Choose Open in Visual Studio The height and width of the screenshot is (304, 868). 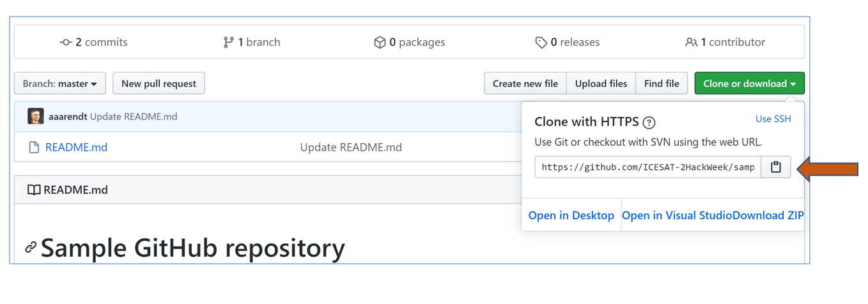click(677, 216)
